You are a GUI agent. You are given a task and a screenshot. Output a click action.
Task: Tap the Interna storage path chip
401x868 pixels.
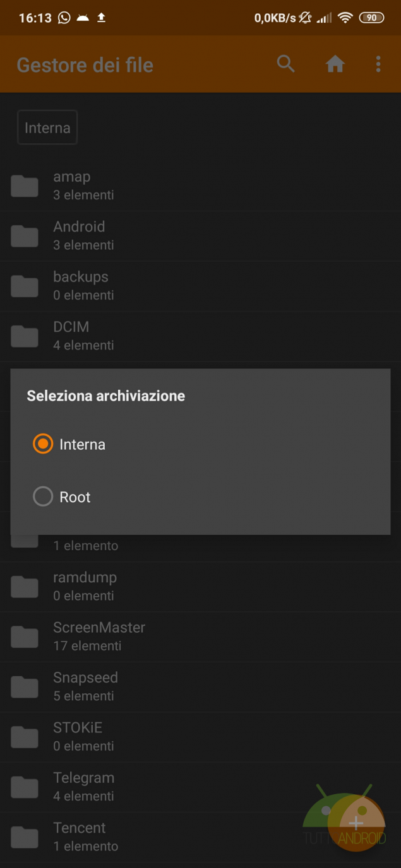[x=47, y=127]
